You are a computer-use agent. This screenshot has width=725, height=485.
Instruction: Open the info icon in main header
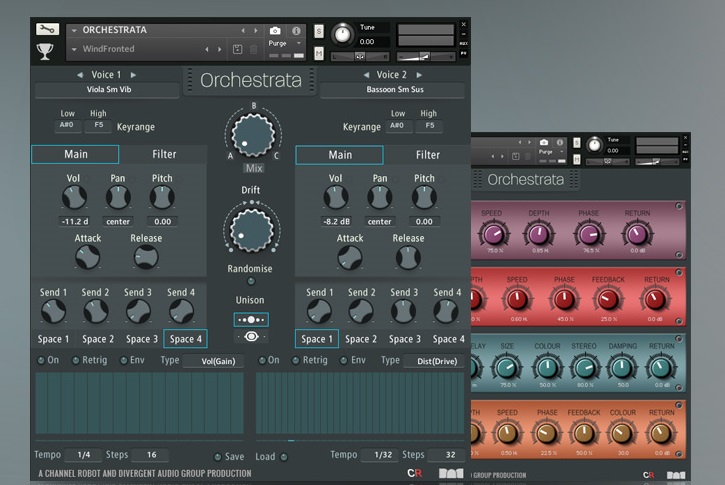(296, 31)
